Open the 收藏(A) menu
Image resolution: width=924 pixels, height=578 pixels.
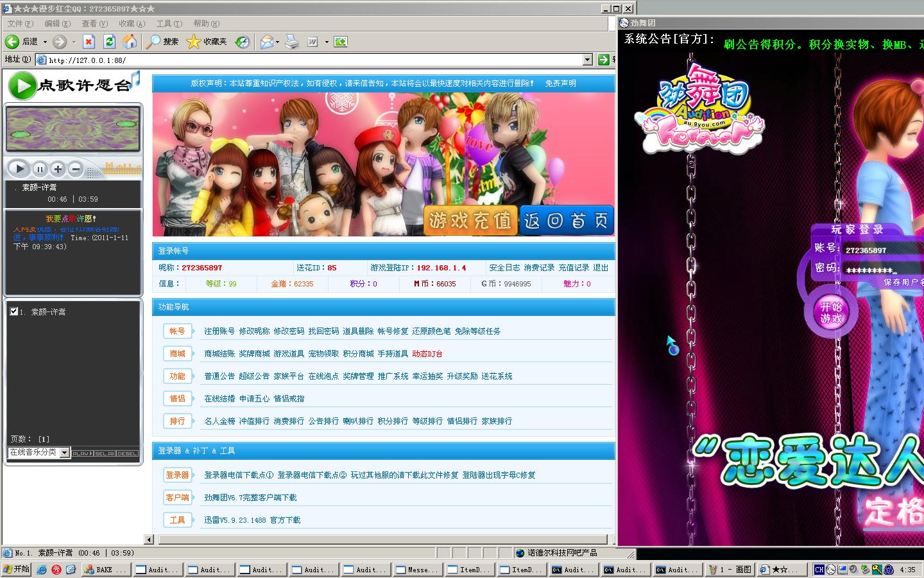pos(132,24)
